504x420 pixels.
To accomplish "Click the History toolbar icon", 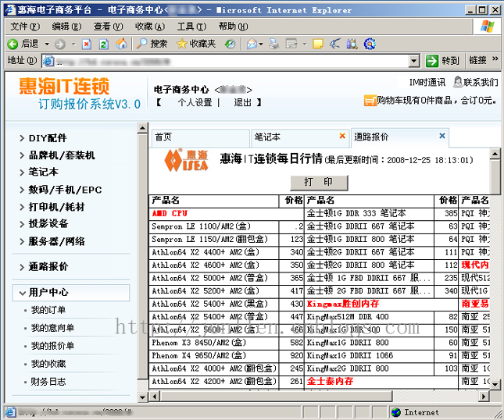I will [230, 44].
